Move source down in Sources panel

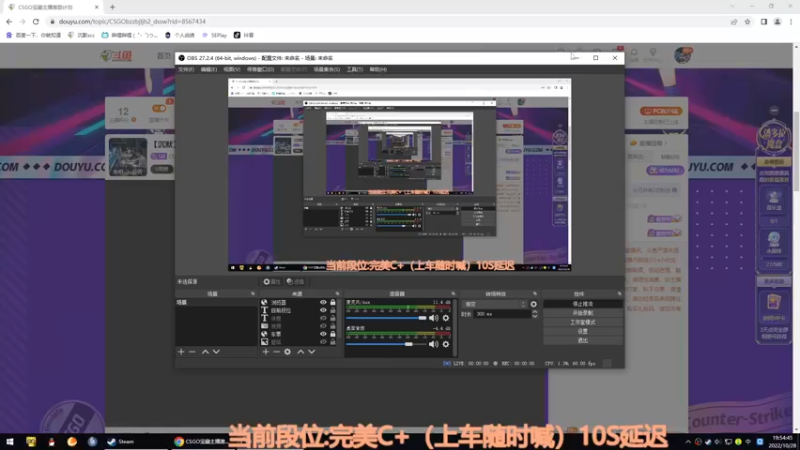[312, 352]
